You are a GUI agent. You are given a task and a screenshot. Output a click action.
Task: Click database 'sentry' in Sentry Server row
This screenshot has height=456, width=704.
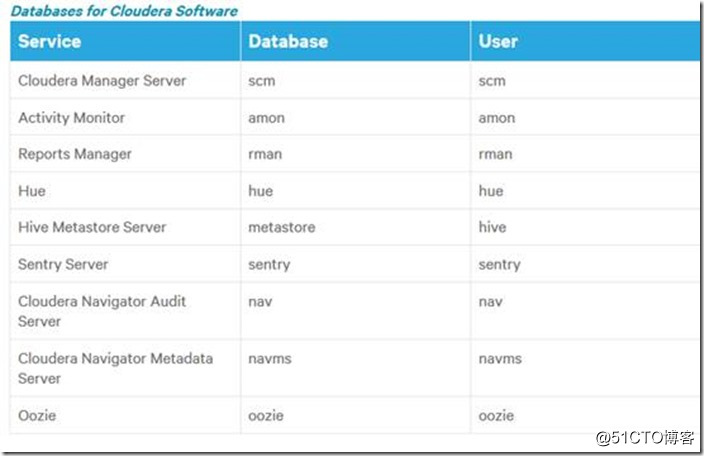356,264
